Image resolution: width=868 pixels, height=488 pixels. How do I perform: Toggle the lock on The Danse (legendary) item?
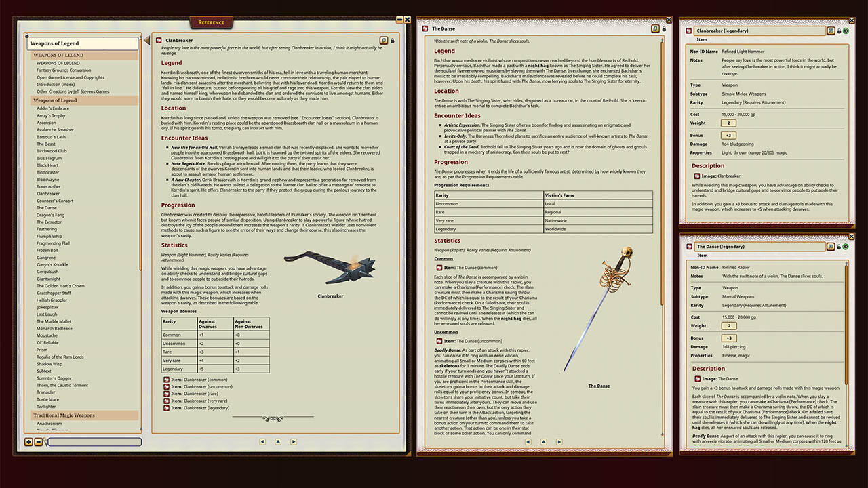click(x=840, y=247)
